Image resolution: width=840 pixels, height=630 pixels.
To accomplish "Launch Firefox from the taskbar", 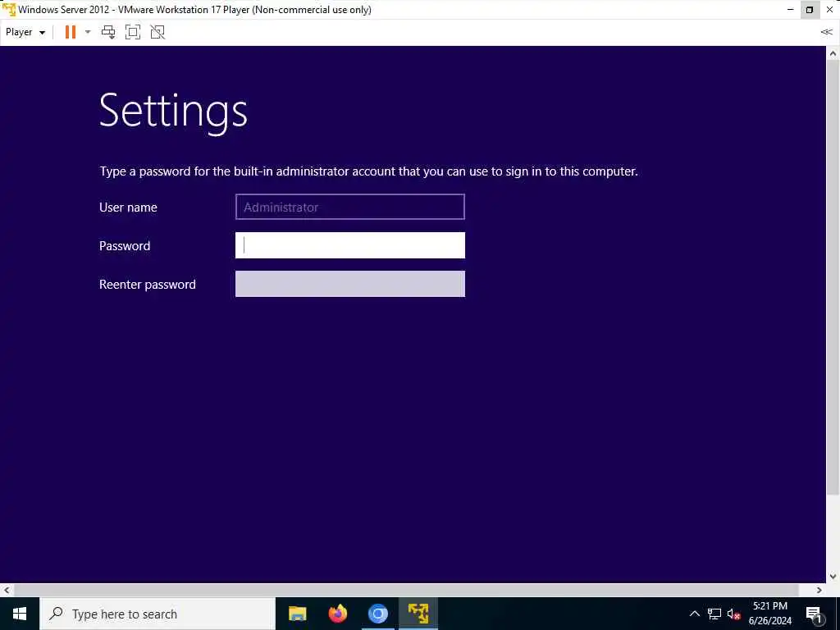I will (x=337, y=614).
